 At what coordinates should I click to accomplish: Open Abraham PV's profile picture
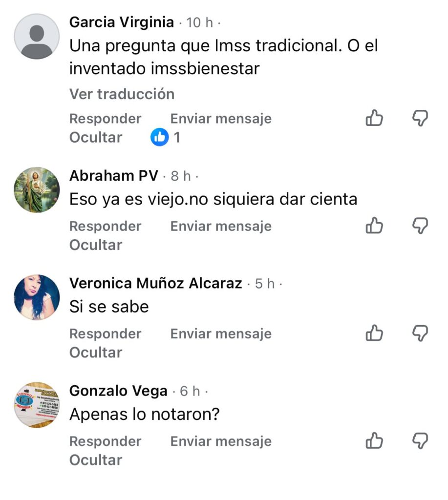(37, 190)
